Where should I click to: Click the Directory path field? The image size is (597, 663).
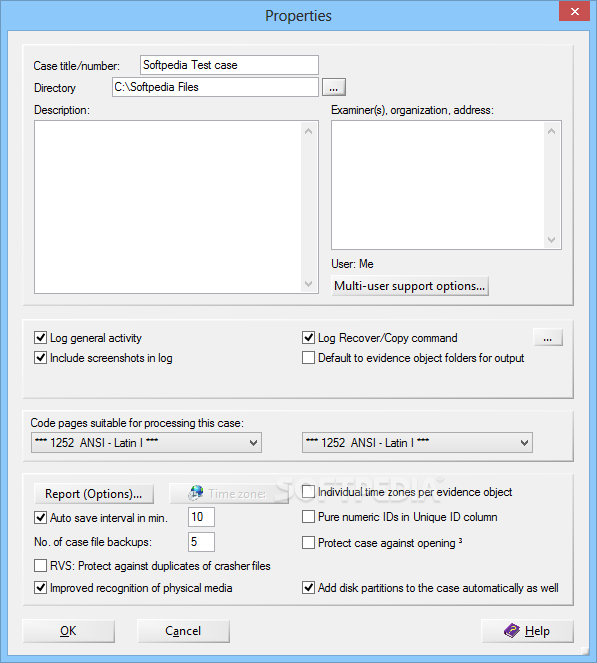tap(215, 87)
